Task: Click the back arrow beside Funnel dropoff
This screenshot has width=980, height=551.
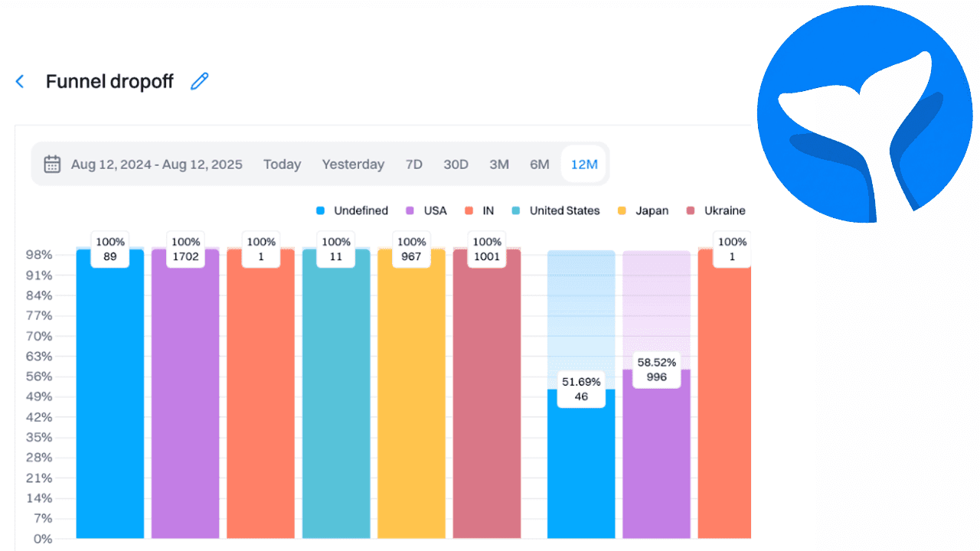Action: [20, 82]
